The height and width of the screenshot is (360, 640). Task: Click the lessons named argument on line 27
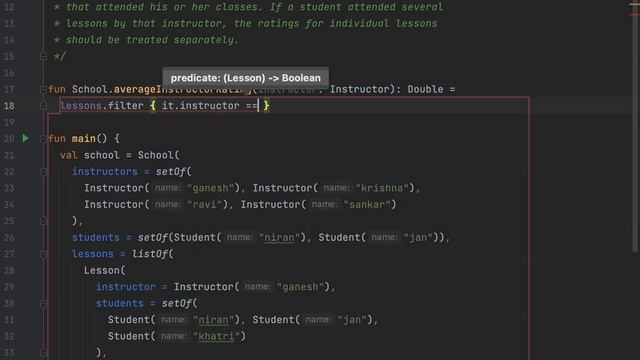tap(93, 254)
